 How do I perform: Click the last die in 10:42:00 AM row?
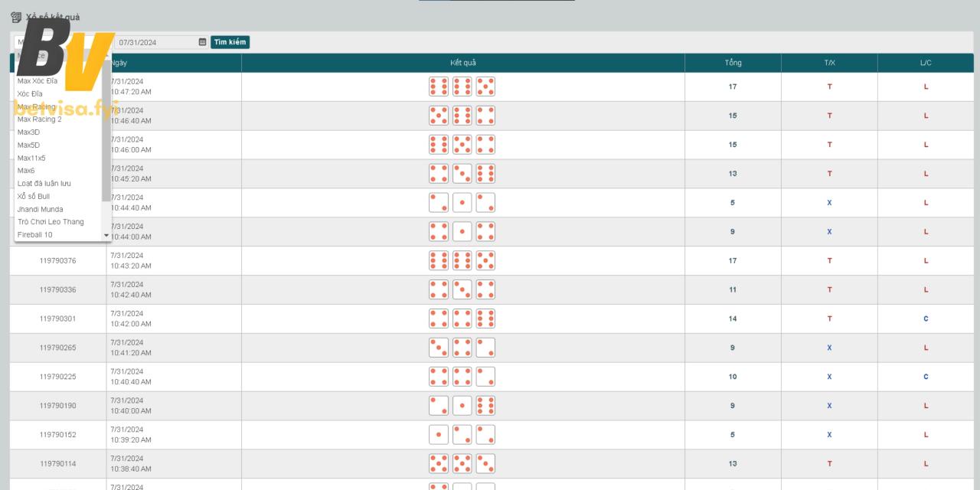point(485,318)
